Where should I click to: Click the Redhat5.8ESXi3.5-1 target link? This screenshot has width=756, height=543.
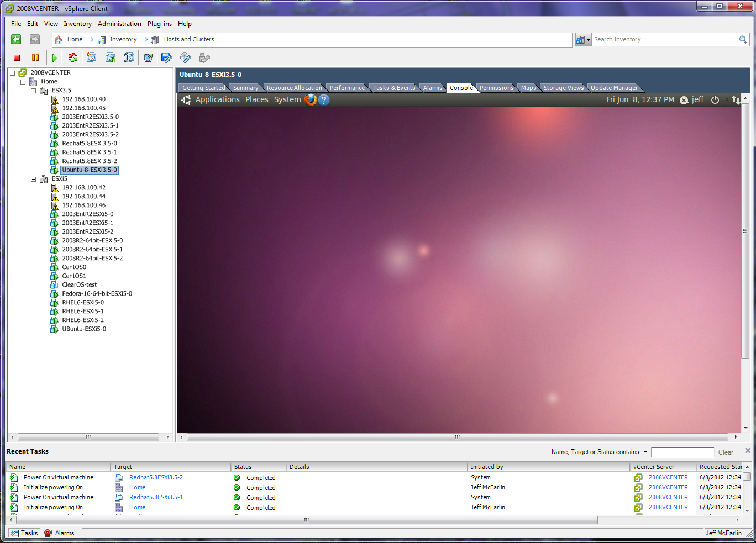coord(156,497)
